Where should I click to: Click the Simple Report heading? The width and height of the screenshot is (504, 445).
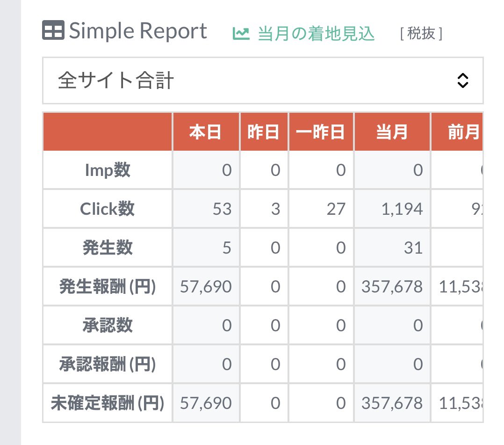(x=138, y=31)
